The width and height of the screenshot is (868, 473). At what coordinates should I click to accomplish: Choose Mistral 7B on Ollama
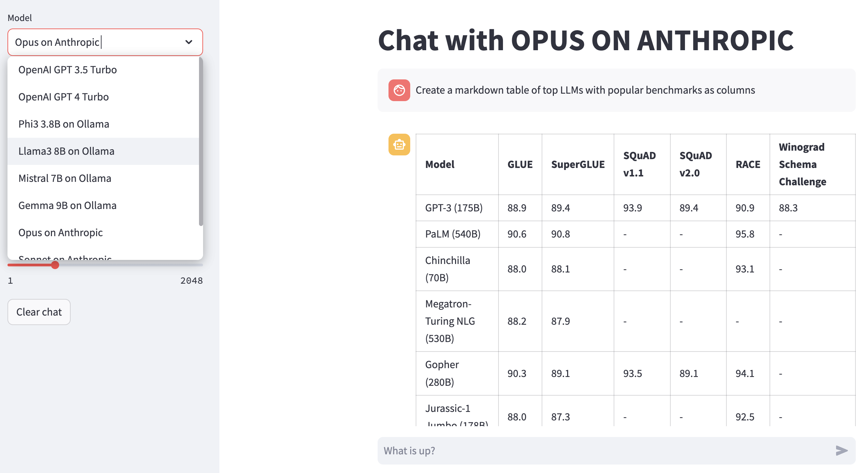65,178
